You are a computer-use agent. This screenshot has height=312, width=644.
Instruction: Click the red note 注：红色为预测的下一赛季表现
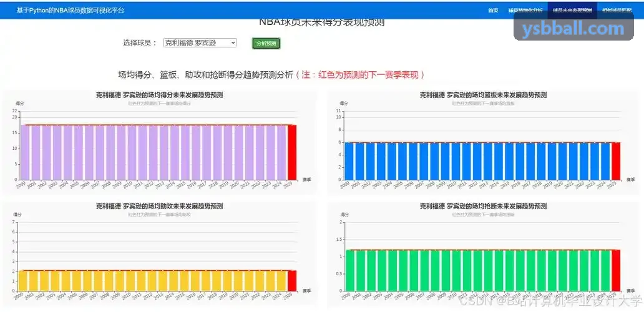point(360,75)
